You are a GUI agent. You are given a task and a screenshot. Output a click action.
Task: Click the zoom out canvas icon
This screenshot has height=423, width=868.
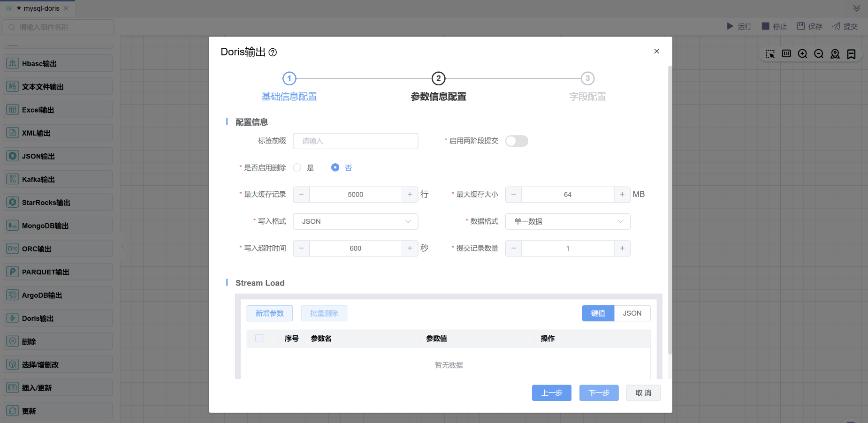pyautogui.click(x=819, y=54)
